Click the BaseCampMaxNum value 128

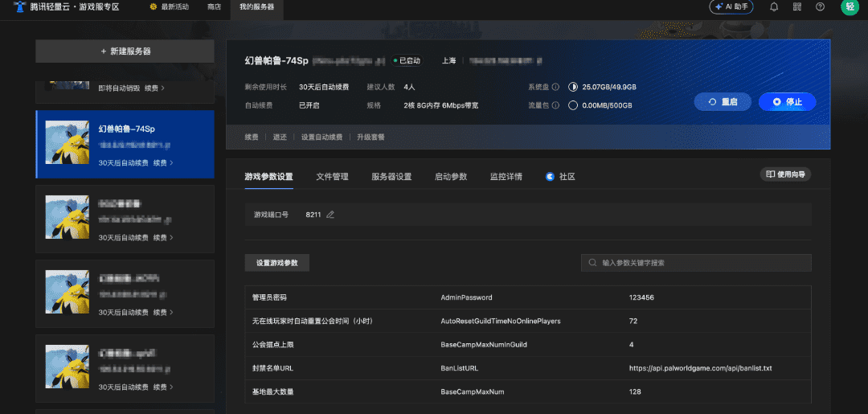coord(635,391)
